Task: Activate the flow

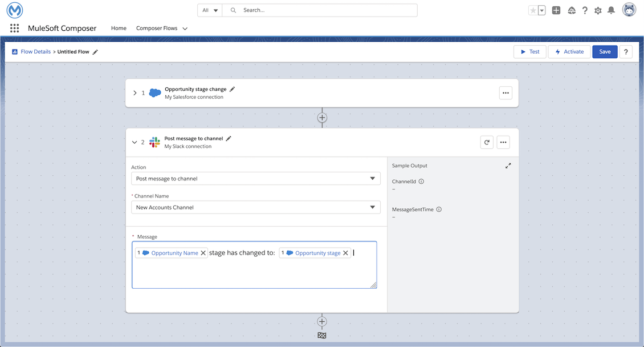Action: pyautogui.click(x=569, y=51)
